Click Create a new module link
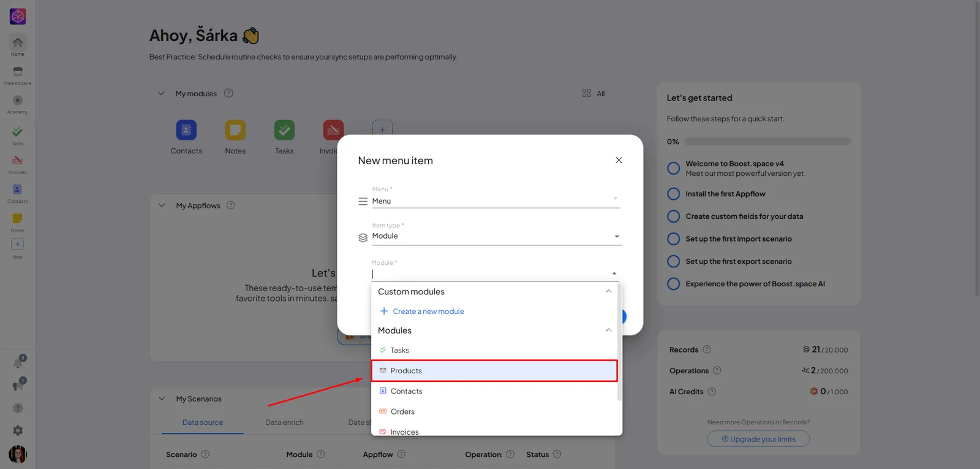980x469 pixels. coord(422,311)
